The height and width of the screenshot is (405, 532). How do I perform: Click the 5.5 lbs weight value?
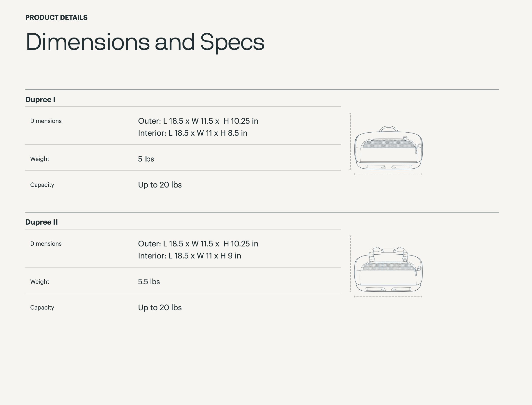point(149,282)
